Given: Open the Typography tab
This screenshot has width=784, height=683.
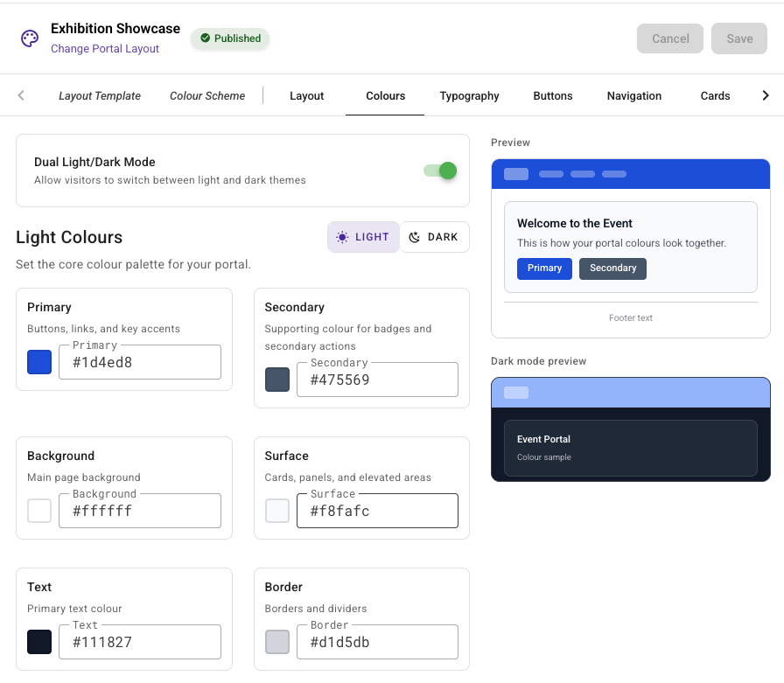Looking at the screenshot, I should (x=469, y=95).
